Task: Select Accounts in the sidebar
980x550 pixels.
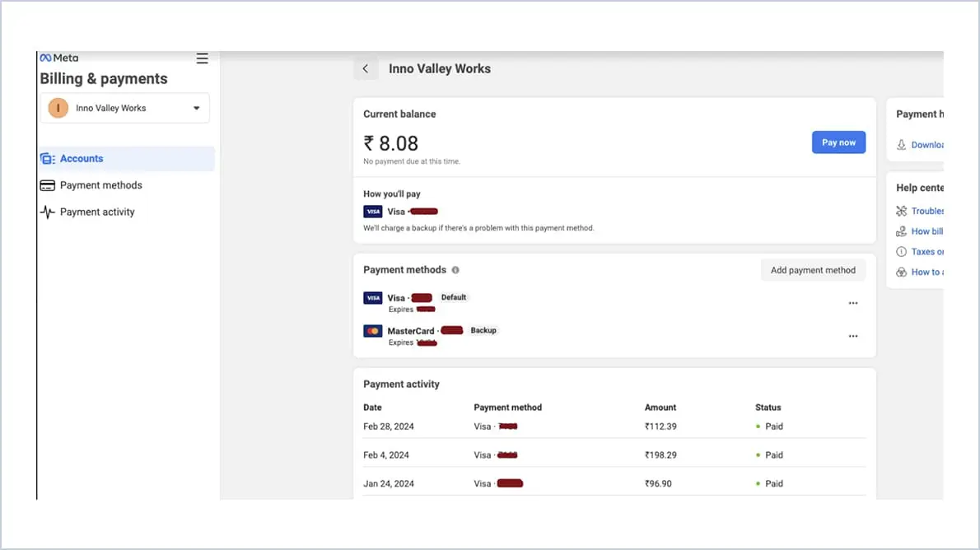Action: [127, 159]
